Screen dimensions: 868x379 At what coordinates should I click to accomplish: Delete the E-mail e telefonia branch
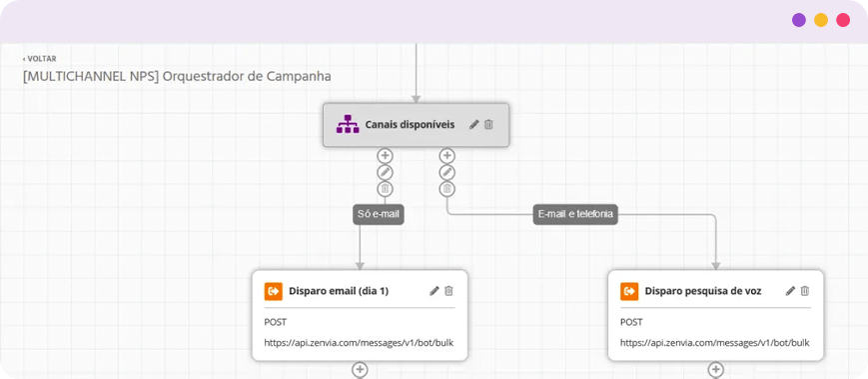click(446, 189)
